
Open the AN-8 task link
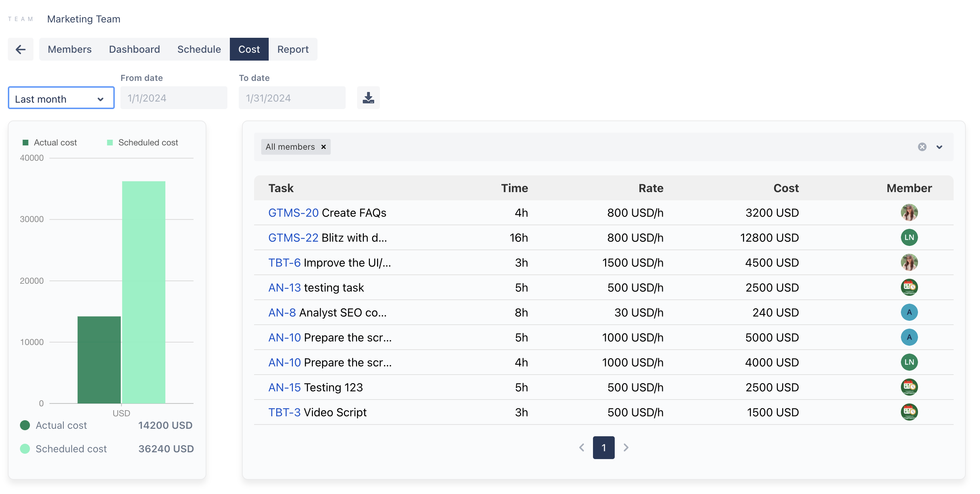[282, 313]
